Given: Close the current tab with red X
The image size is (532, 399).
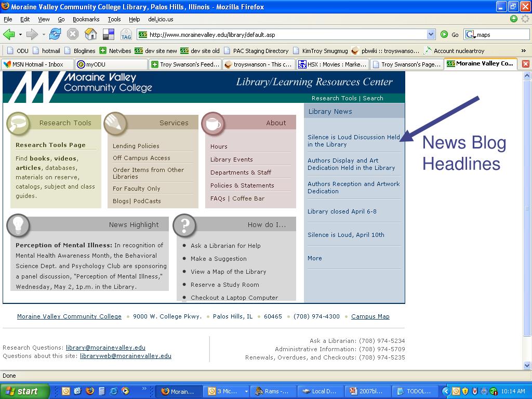Looking at the screenshot, I should point(526,64).
